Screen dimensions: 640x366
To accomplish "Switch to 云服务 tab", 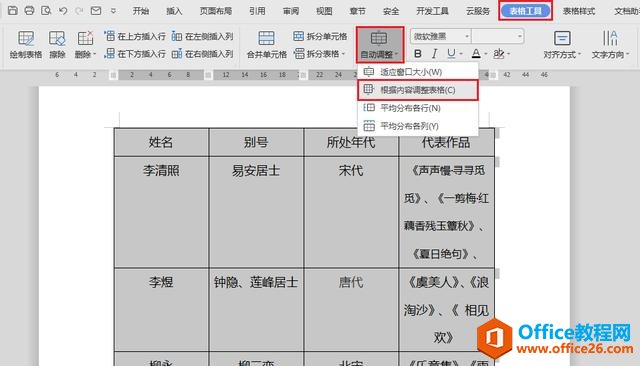I will tap(478, 11).
